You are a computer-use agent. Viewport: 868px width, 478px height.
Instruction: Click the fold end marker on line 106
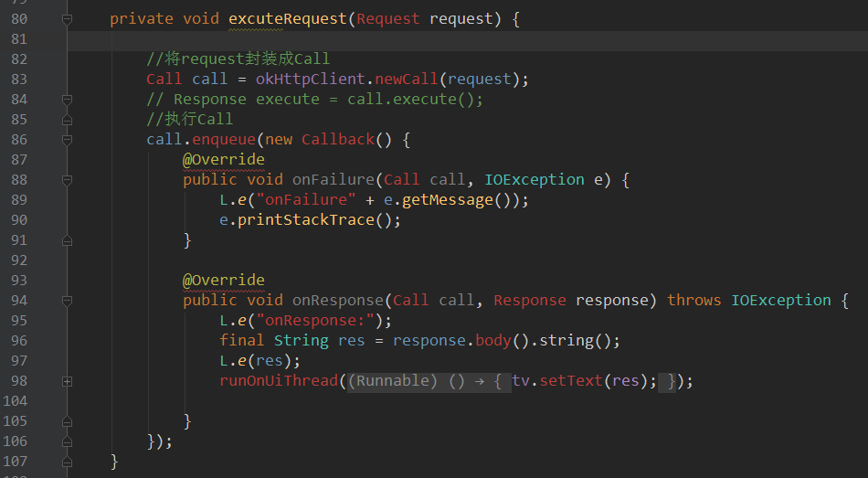pos(67,441)
